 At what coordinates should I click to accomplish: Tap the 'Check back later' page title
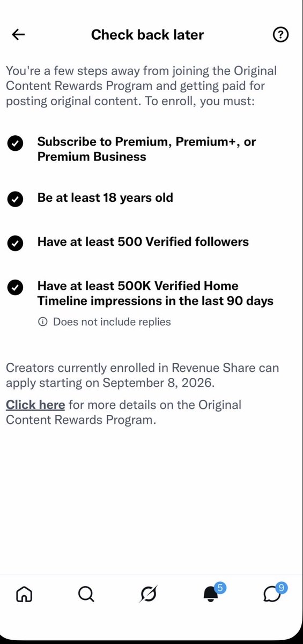tap(147, 35)
